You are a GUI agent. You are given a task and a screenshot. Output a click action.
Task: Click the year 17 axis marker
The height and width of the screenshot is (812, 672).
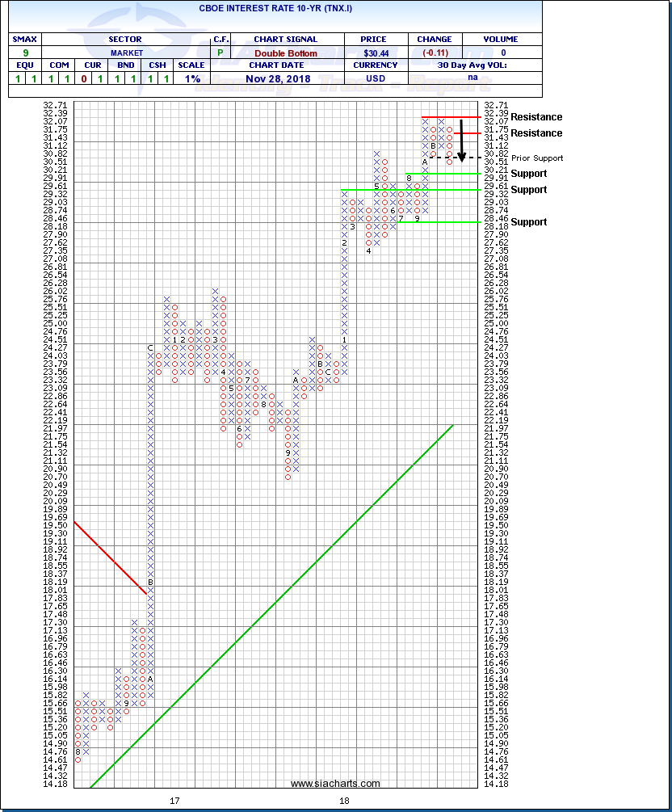click(174, 801)
